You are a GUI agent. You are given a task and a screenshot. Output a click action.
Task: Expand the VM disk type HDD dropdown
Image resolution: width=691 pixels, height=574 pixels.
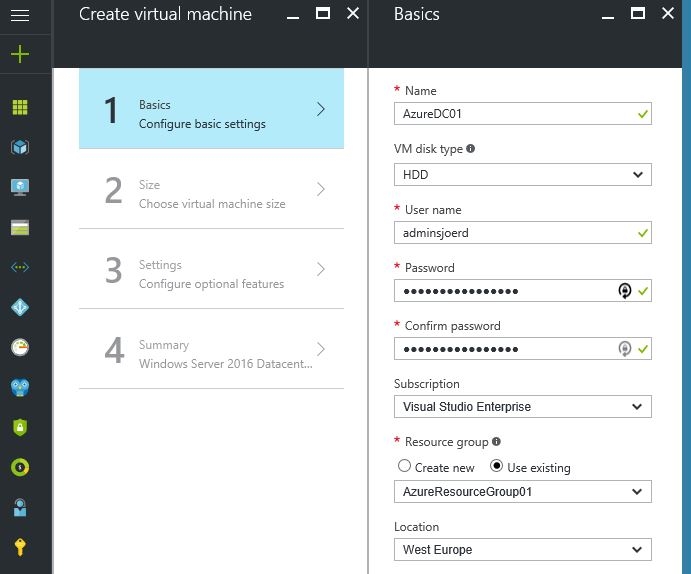pos(522,175)
